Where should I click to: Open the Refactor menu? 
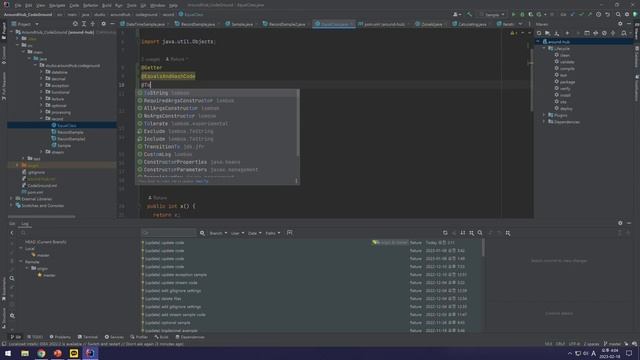click(90, 5)
